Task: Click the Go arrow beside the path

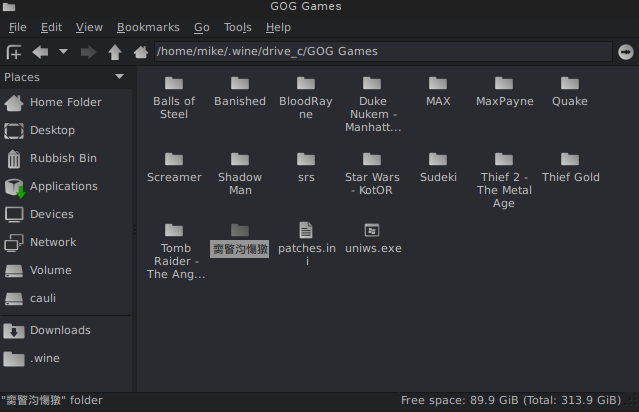Action: pyautogui.click(x=626, y=52)
